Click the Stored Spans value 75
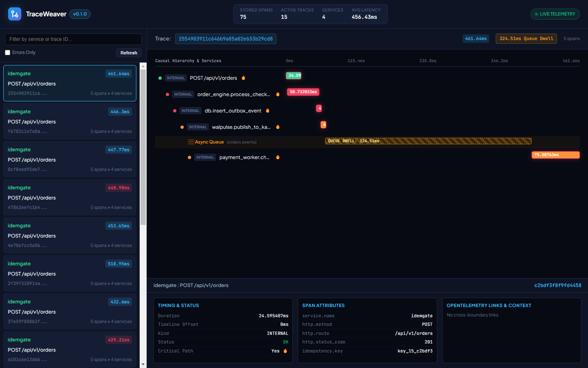The image size is (588, 368). (243, 17)
